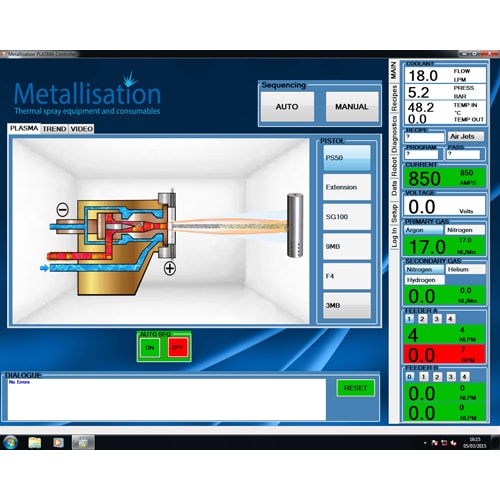Click the negative electrode minus symbol
500x500 pixels.
[x=63, y=210]
